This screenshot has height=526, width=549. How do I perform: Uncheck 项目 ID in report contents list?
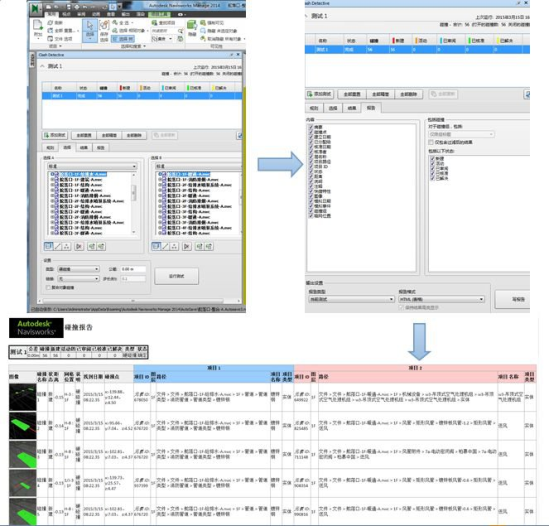pos(311,167)
